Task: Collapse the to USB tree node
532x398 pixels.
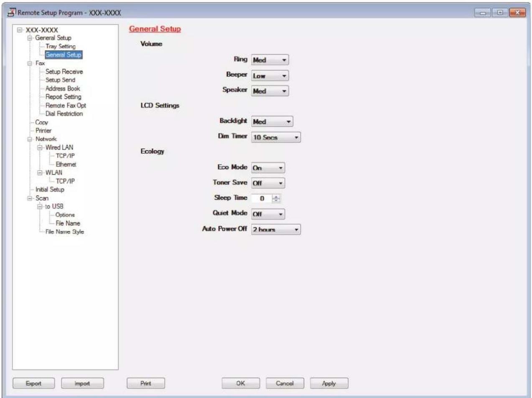Action: (40, 206)
